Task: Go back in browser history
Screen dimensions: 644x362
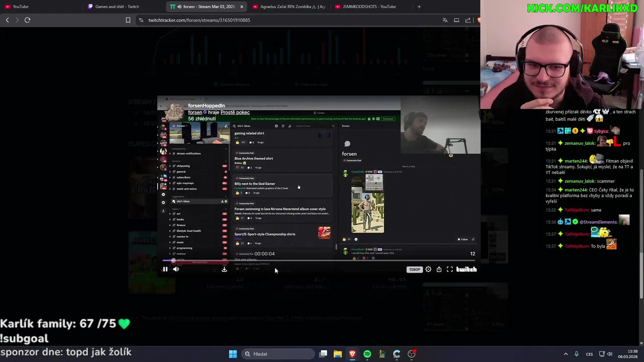Action: [7, 20]
